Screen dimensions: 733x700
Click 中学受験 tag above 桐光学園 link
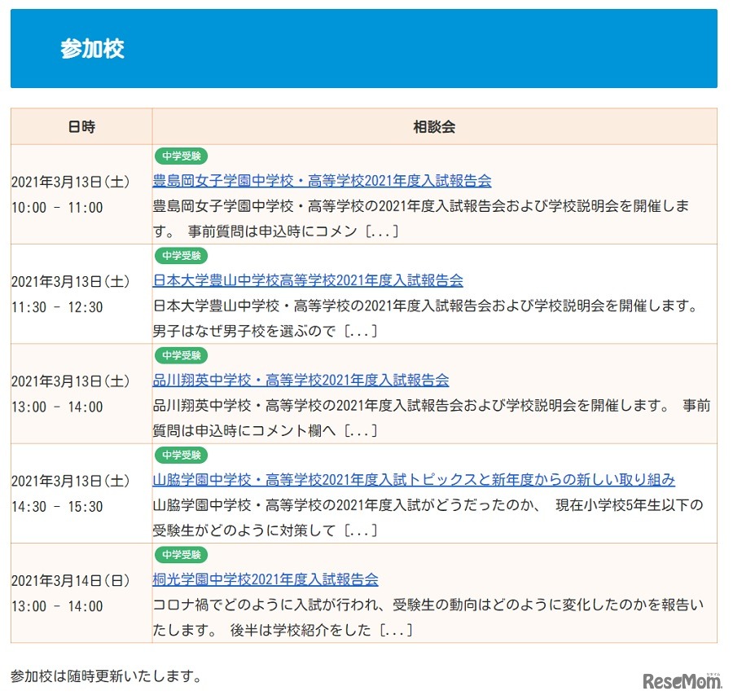(182, 555)
